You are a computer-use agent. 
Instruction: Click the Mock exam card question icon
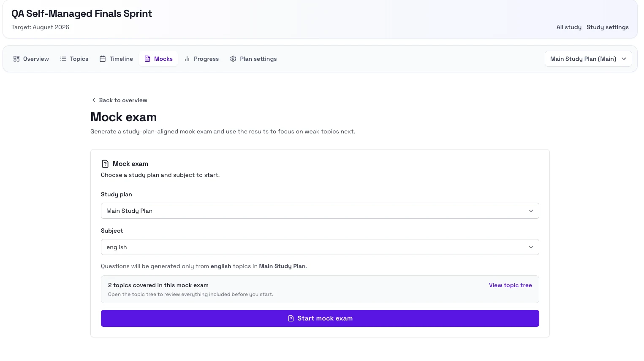coord(105,164)
